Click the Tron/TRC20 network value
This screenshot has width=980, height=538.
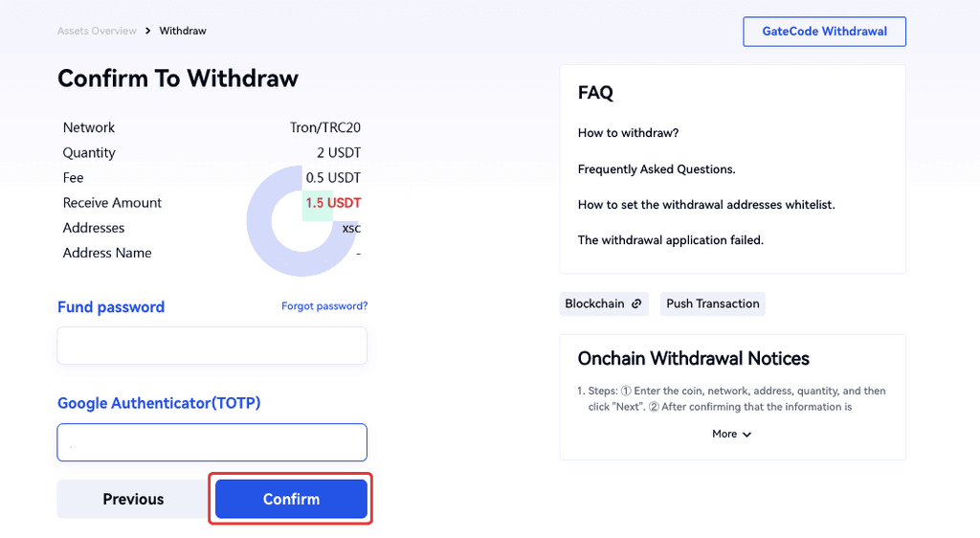point(324,128)
